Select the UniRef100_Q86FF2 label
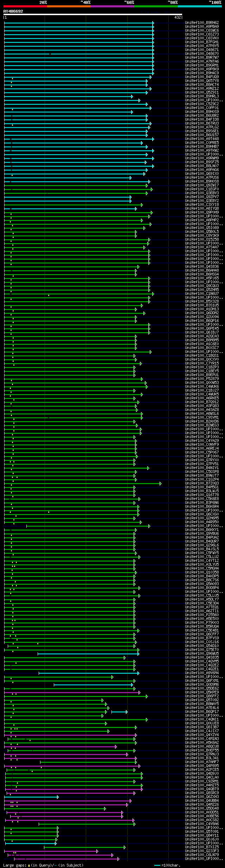The image size is (225, 868). pyautogui.click(x=202, y=696)
